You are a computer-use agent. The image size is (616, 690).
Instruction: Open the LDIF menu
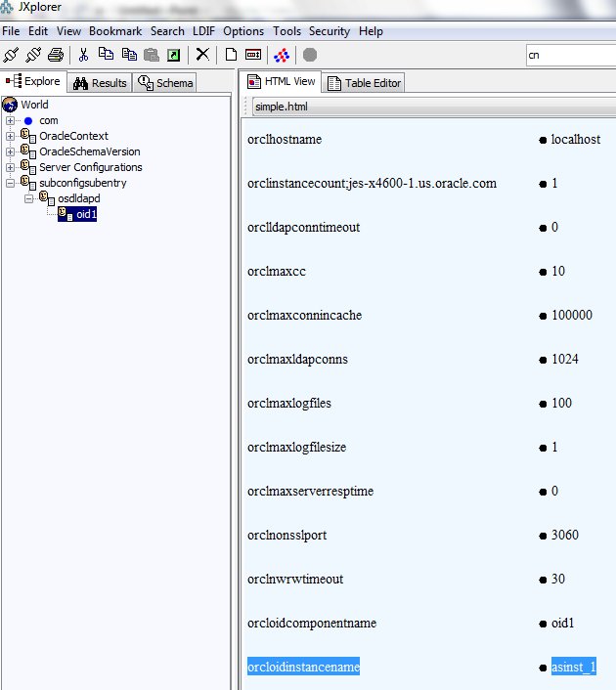click(x=203, y=31)
